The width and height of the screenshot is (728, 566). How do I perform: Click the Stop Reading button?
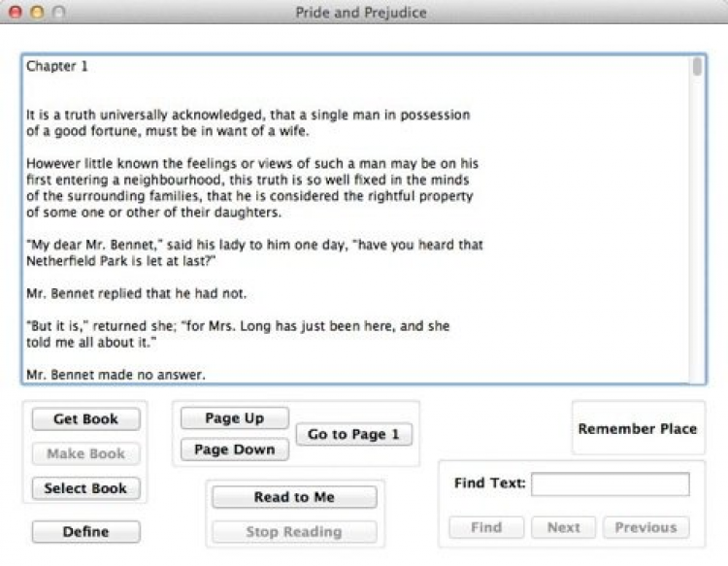pyautogui.click(x=294, y=532)
